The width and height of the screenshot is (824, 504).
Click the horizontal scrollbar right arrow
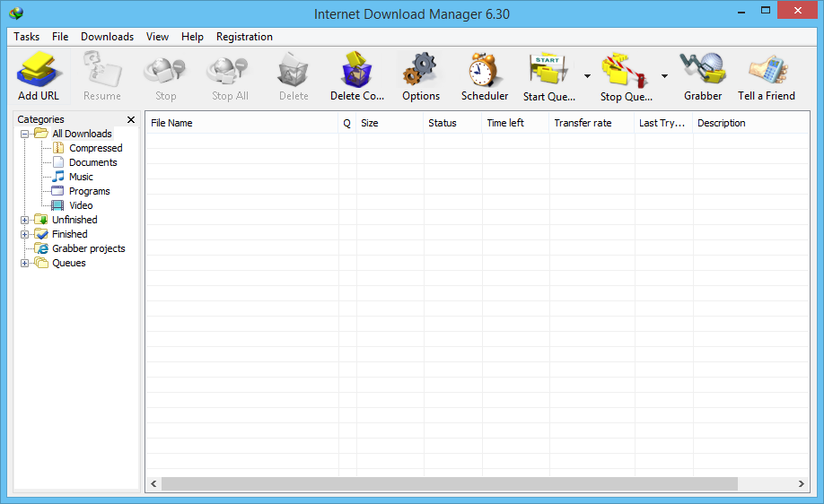click(x=802, y=484)
